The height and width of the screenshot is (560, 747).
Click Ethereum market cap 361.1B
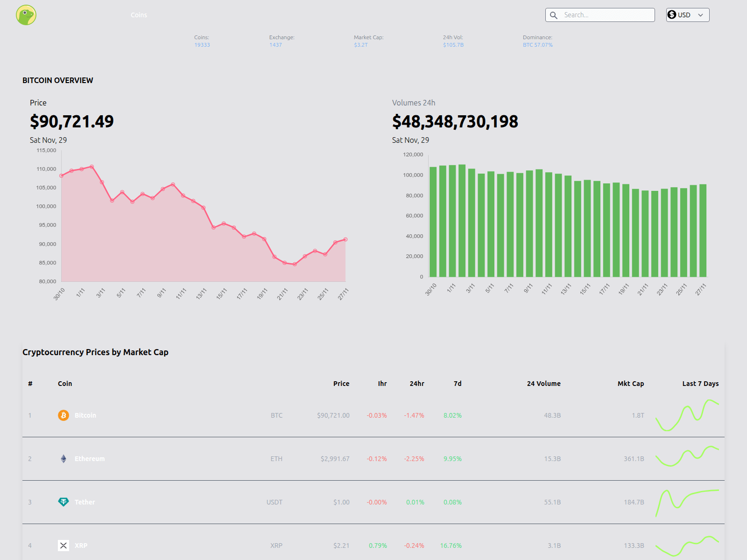[634, 459]
